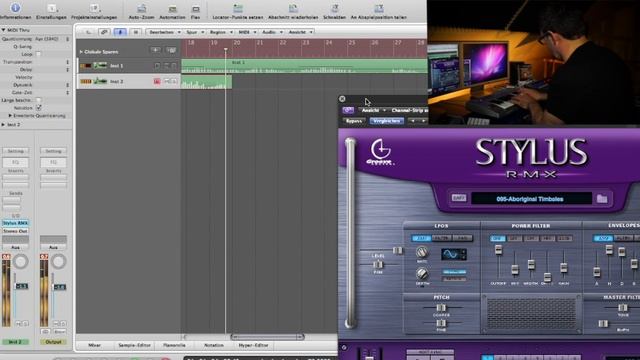The height and width of the screenshot is (360, 640).
Task: Click the 005-Aboriginal Timbales patch name
Action: click(529, 199)
